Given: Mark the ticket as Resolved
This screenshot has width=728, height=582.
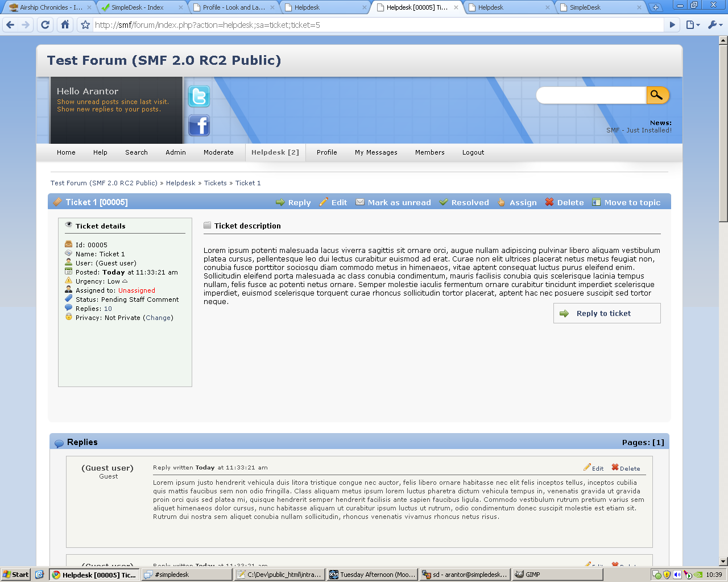Looking at the screenshot, I should point(464,202).
